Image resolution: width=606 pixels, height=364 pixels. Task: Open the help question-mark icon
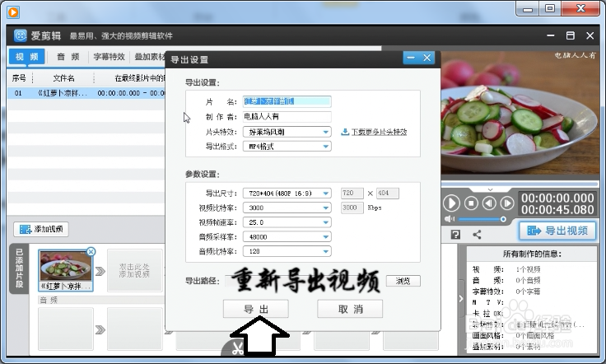tap(455, 235)
